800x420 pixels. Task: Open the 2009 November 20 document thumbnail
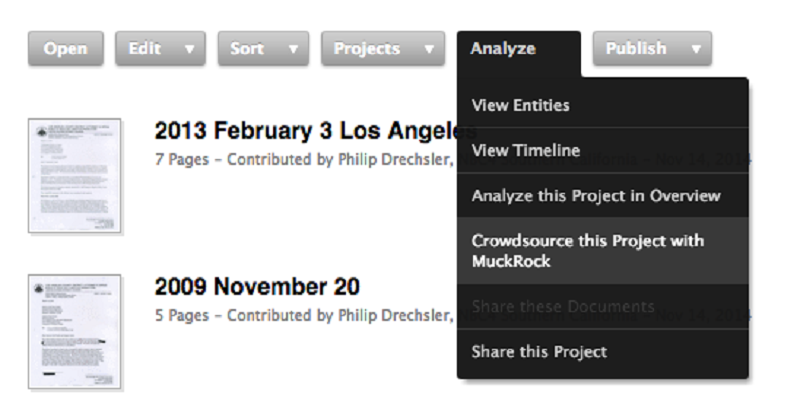click(x=74, y=332)
